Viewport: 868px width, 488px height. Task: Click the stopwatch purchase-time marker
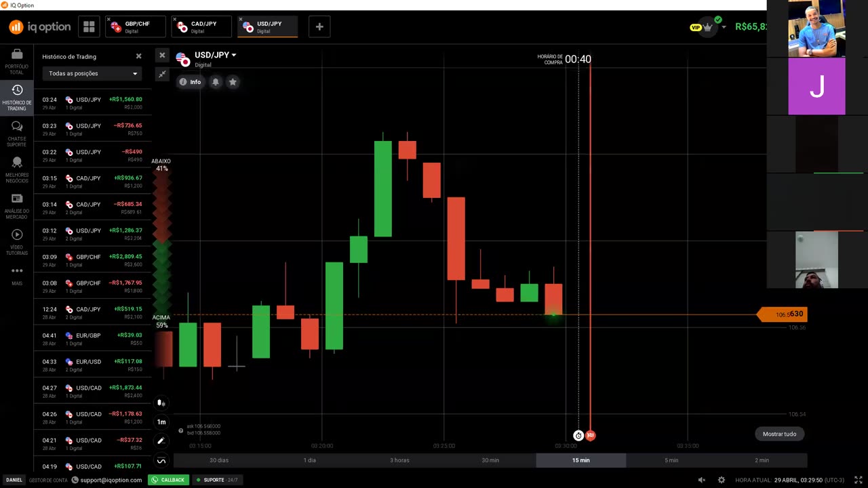[x=578, y=436]
